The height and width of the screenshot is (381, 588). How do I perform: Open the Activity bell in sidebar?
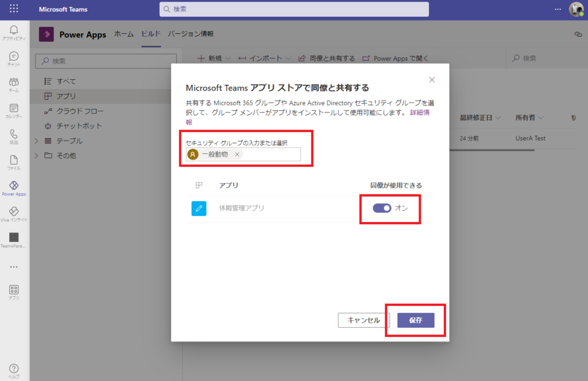(14, 33)
